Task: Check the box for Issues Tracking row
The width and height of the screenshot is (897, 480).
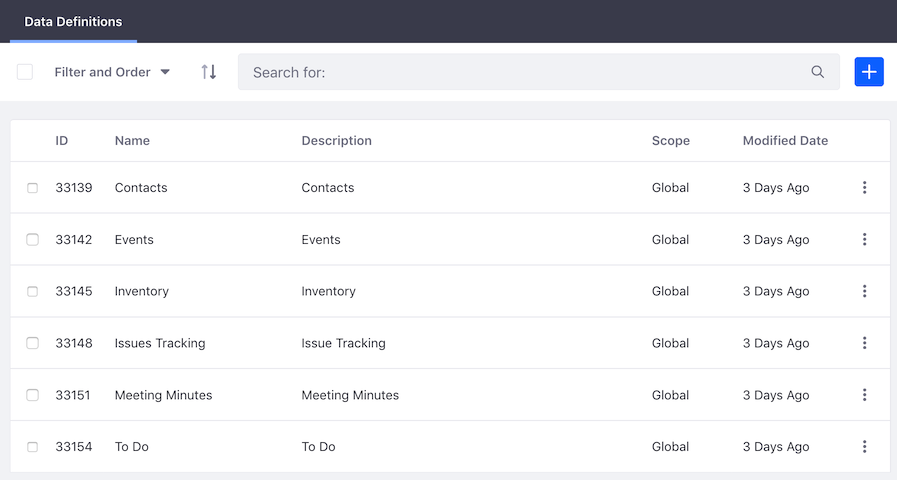Action: tap(33, 343)
